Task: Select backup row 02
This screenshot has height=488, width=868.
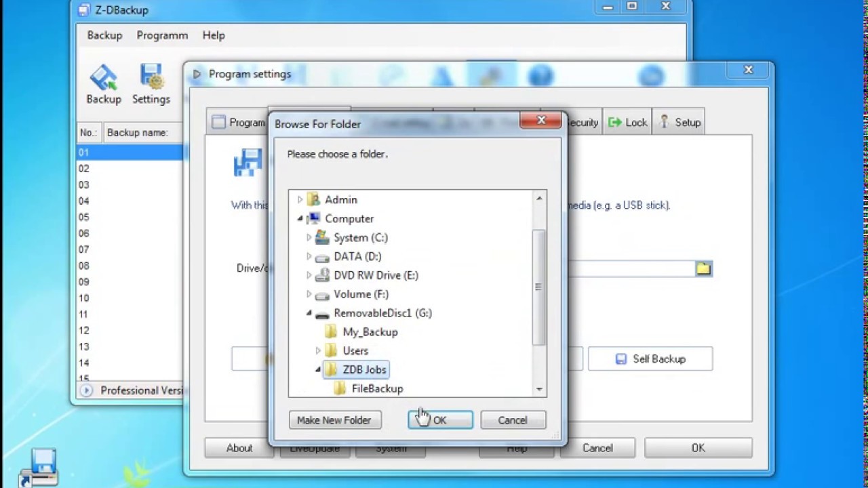Action: [130, 169]
